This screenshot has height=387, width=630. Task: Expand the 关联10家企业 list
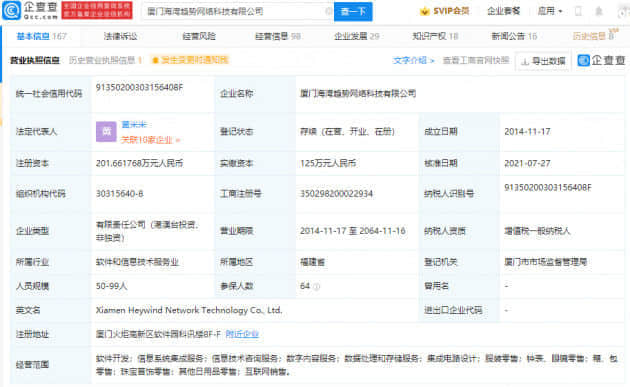[150, 140]
